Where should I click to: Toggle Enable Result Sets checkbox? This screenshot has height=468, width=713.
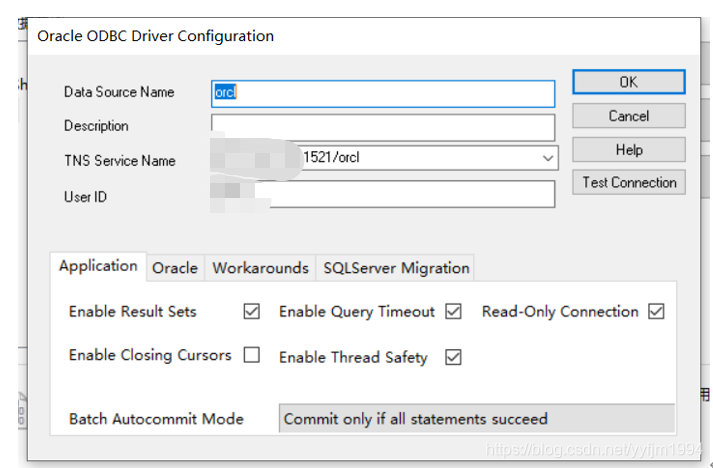[251, 312]
